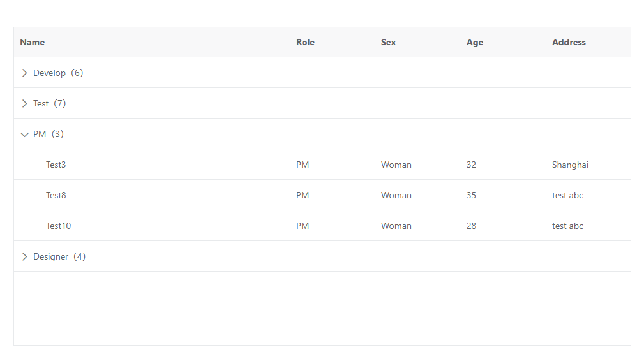The height and width of the screenshot is (359, 644).
Task: Click the Shanghai address cell
Action: (570, 165)
